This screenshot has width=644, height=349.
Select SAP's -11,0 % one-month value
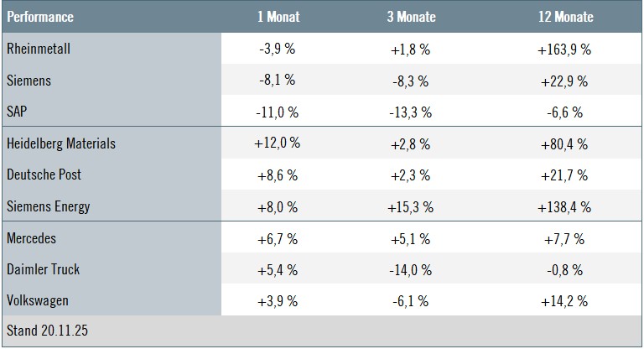277,112
